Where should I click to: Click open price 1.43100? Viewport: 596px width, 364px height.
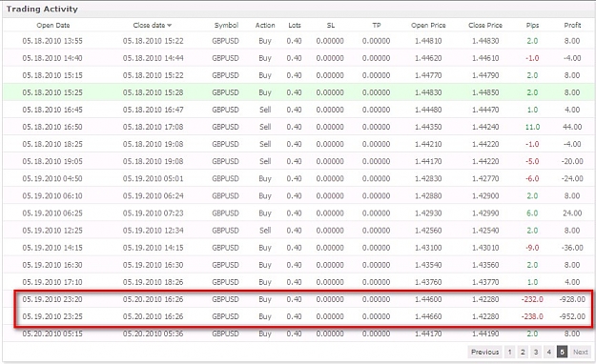click(x=428, y=248)
